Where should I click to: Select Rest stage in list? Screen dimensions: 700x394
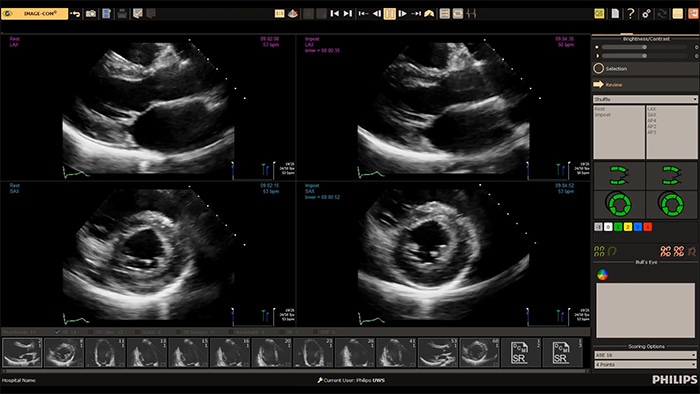tap(600, 109)
